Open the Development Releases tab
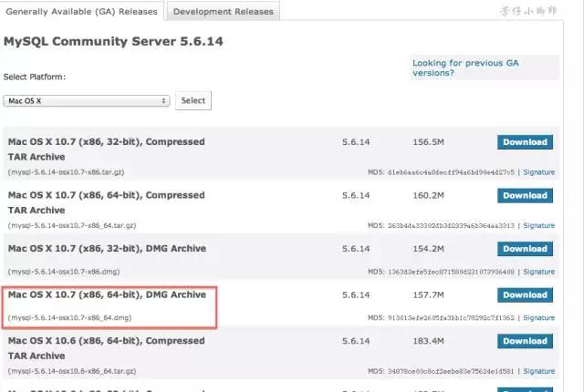584x392 pixels. click(223, 11)
